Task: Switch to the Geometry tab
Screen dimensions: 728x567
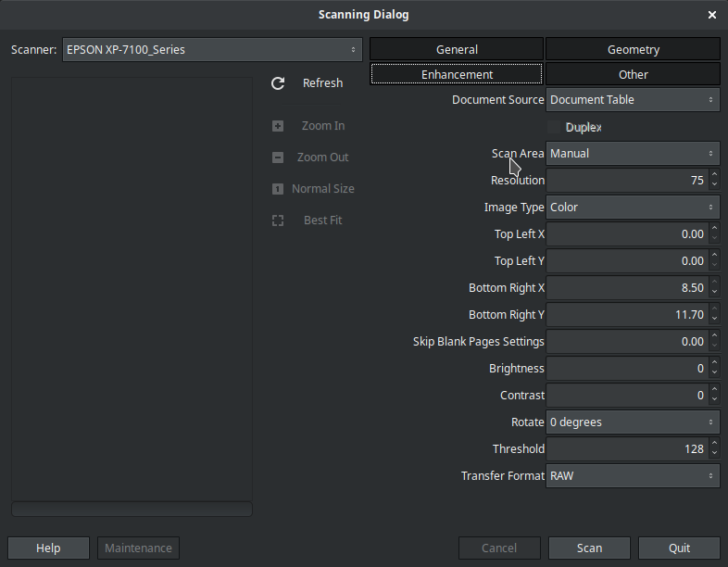Action: coord(633,50)
